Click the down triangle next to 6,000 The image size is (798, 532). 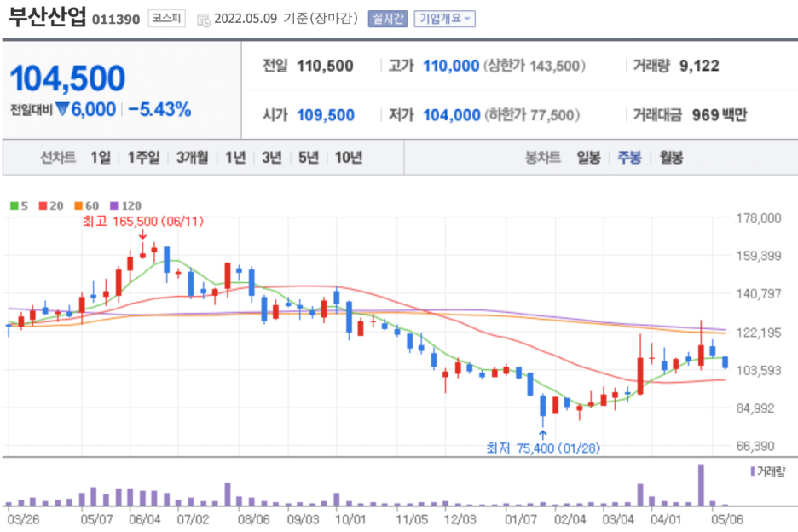coord(62,109)
